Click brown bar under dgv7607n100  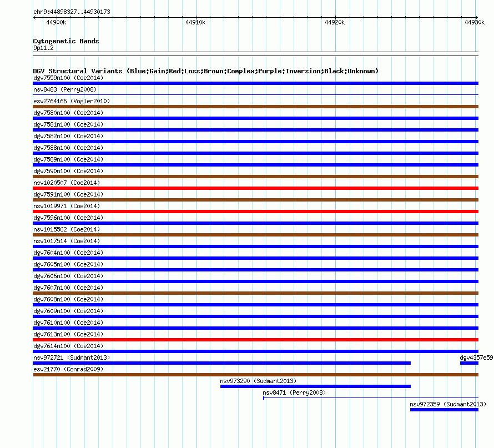click(255, 293)
